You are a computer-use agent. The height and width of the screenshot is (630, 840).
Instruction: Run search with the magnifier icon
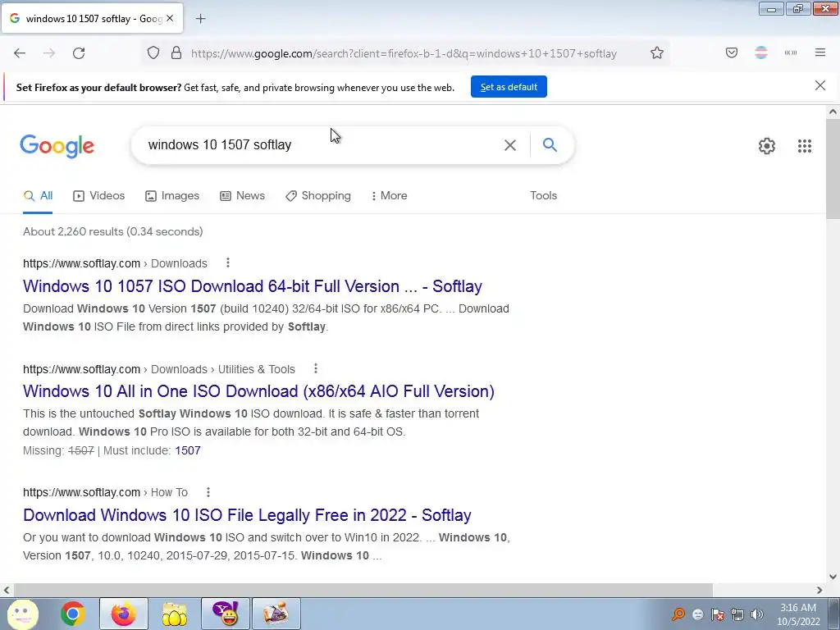(x=550, y=144)
